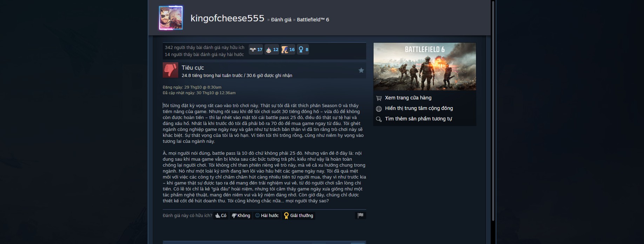The image size is (644, 244).
Task: Vote Có to mark review helpful
Action: pyautogui.click(x=221, y=216)
